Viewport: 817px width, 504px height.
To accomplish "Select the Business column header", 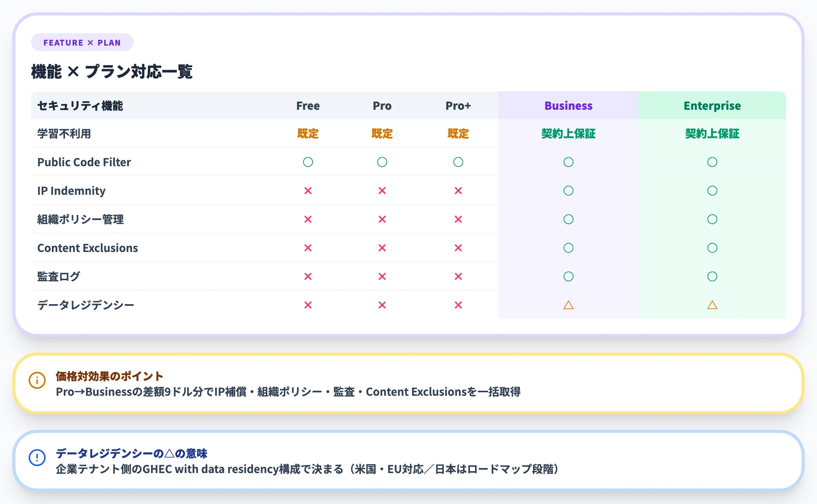I will (x=568, y=106).
